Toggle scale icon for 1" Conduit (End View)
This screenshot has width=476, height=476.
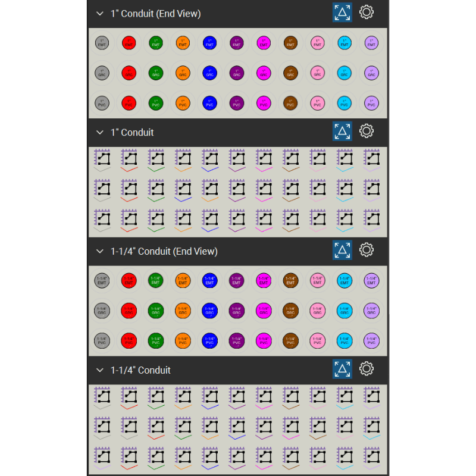click(x=342, y=12)
